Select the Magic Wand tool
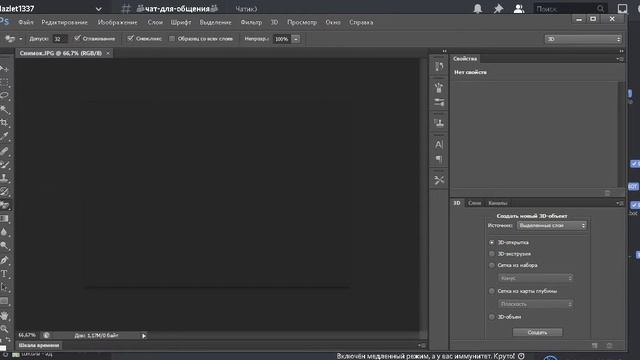Viewport: 640px width, 360px height. pos(4,109)
